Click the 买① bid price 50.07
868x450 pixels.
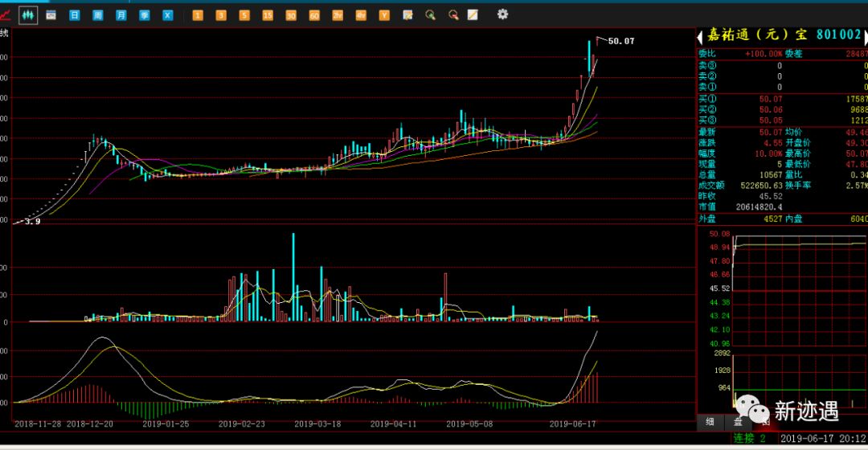[771, 99]
